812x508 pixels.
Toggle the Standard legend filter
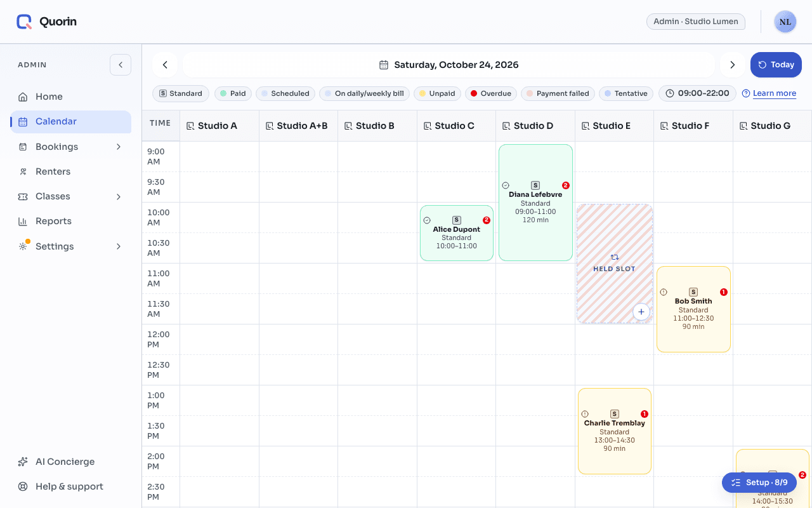(x=181, y=93)
